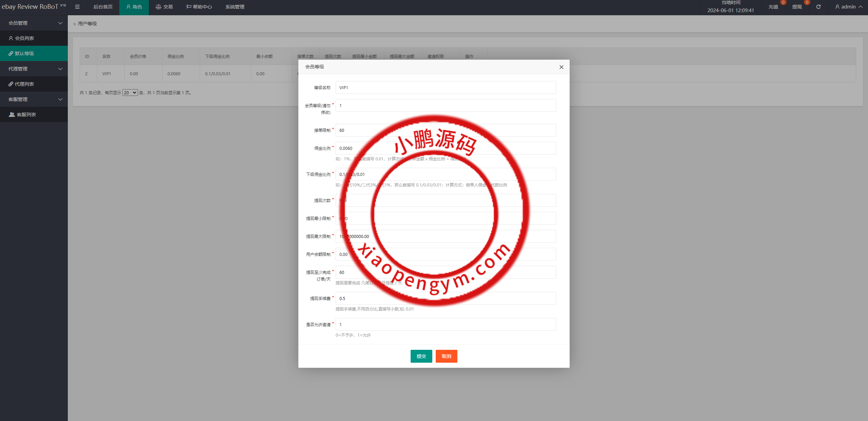The image size is (868, 421).
Task: Open 帮助中心 top menu
Action: pyautogui.click(x=199, y=7)
